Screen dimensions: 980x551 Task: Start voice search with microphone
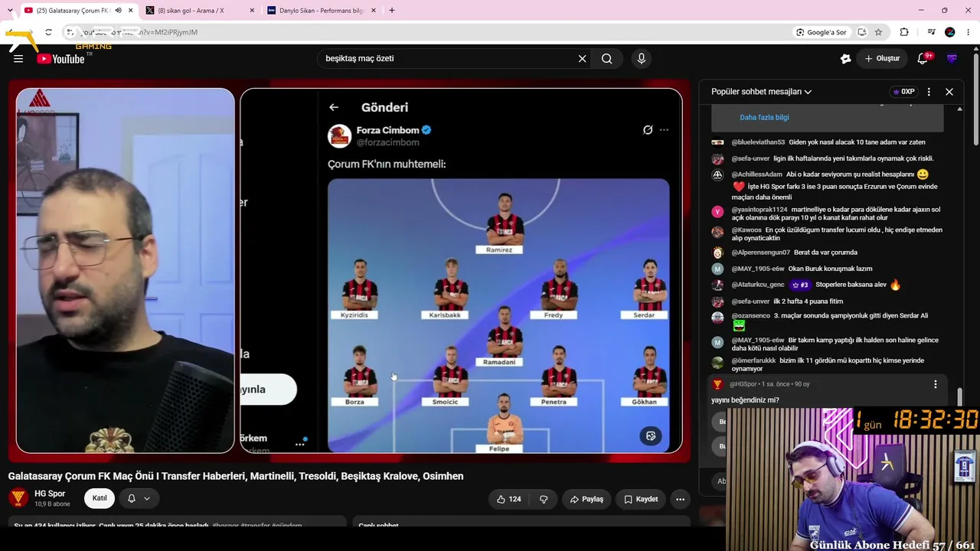click(x=642, y=58)
